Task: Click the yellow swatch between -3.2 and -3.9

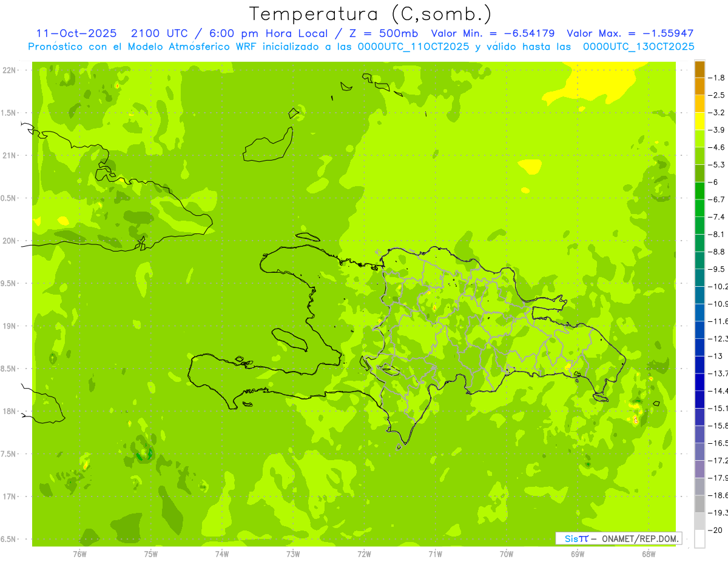Action: tap(699, 121)
